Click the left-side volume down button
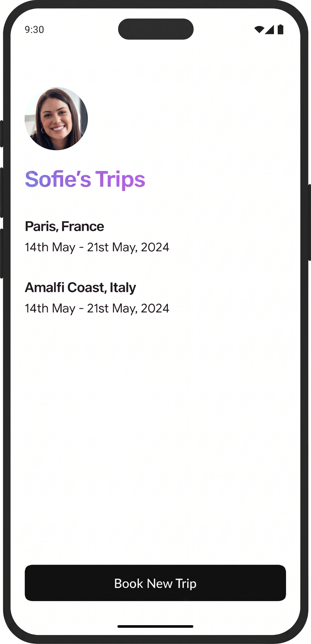The image size is (311, 644). tap(2, 253)
